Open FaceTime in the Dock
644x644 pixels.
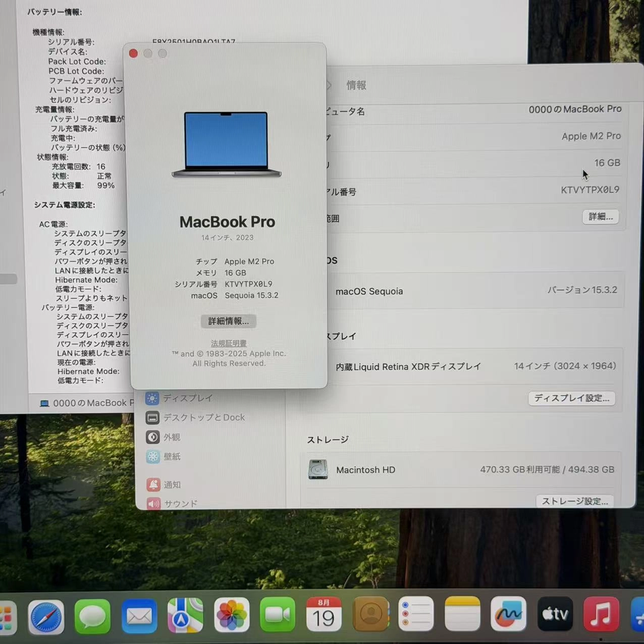pos(278,614)
